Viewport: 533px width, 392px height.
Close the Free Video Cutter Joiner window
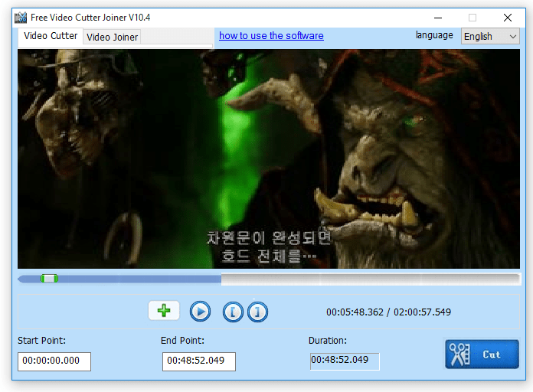click(508, 18)
